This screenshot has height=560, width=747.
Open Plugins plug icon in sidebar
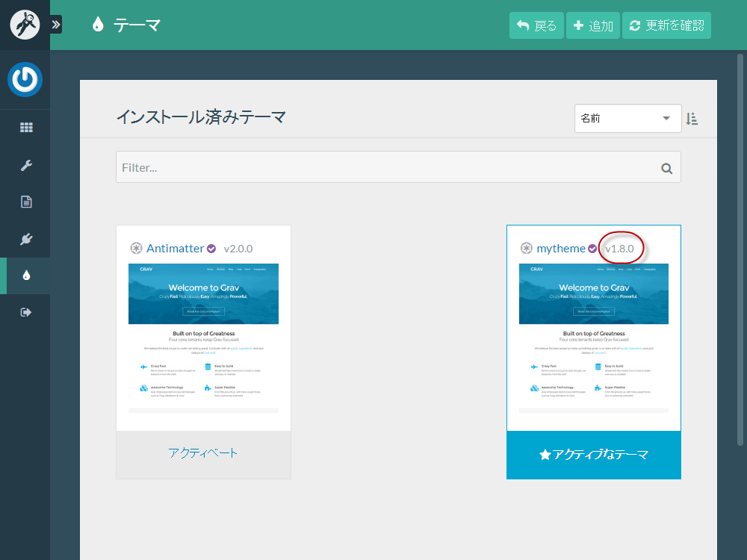coord(26,239)
